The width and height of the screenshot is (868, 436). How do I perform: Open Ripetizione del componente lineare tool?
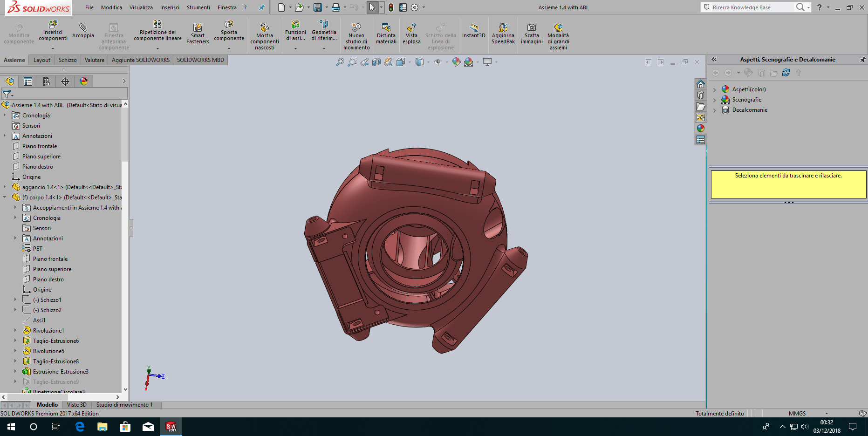157,31
